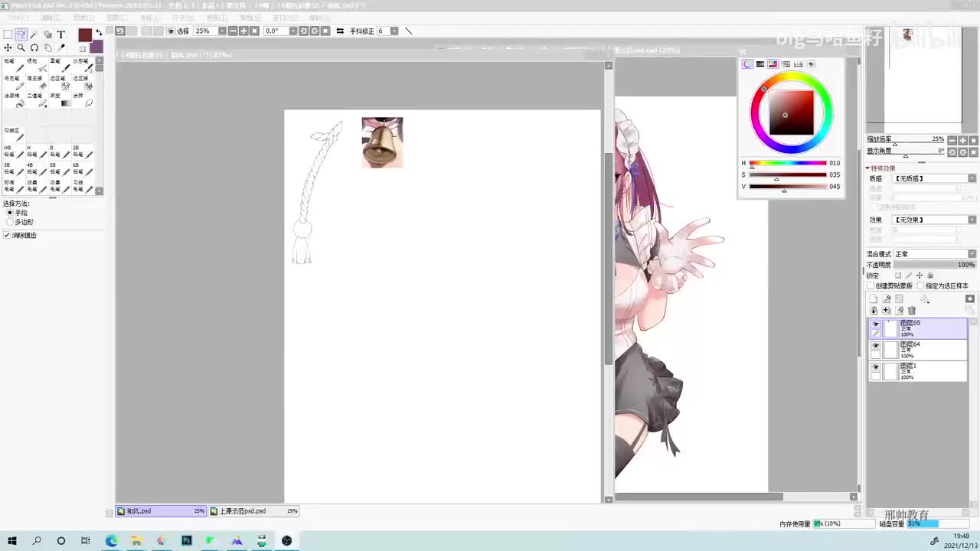Create a new layer
Screen dimensions: 980x551
pos(874,298)
